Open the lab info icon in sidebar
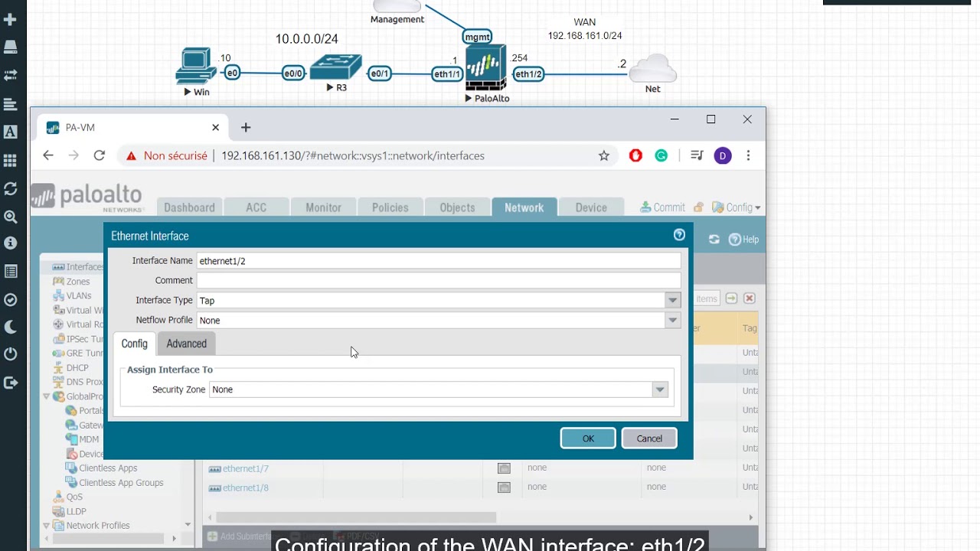980x551 pixels. pyautogui.click(x=11, y=243)
